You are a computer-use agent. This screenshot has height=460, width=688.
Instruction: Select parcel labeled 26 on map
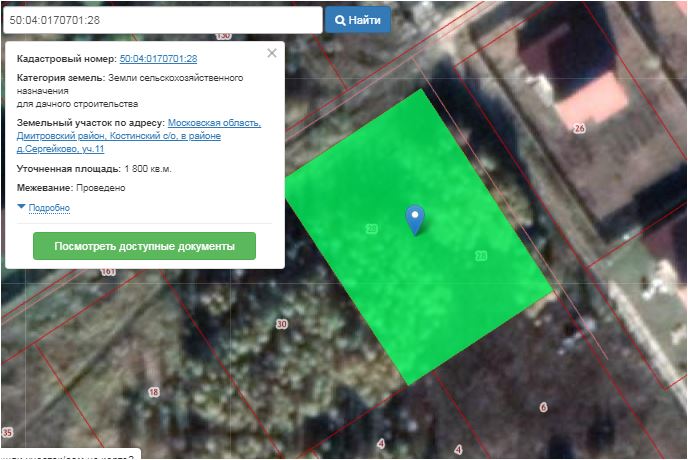click(x=578, y=129)
